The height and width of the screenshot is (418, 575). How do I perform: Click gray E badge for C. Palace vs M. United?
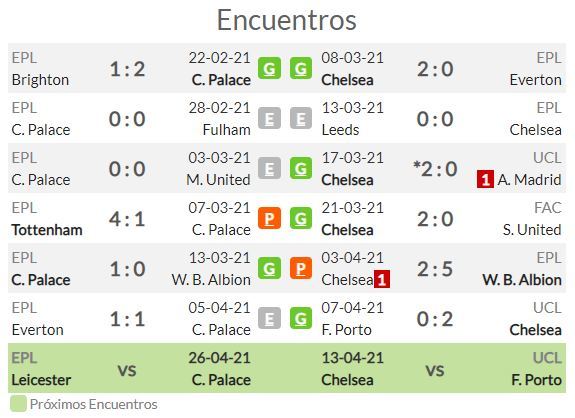click(269, 169)
